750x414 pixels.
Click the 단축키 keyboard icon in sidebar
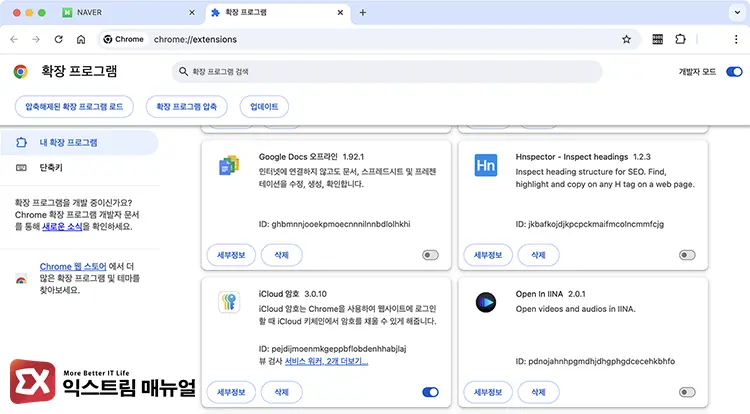(x=21, y=167)
